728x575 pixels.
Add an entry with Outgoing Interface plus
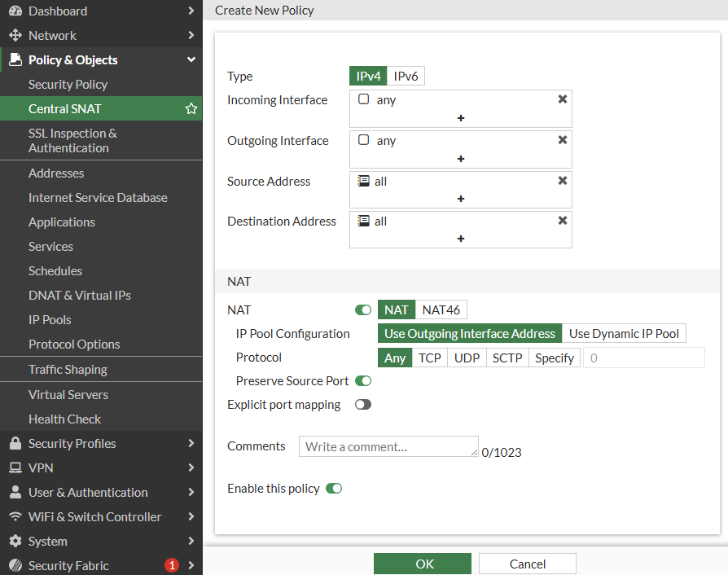pyautogui.click(x=461, y=159)
